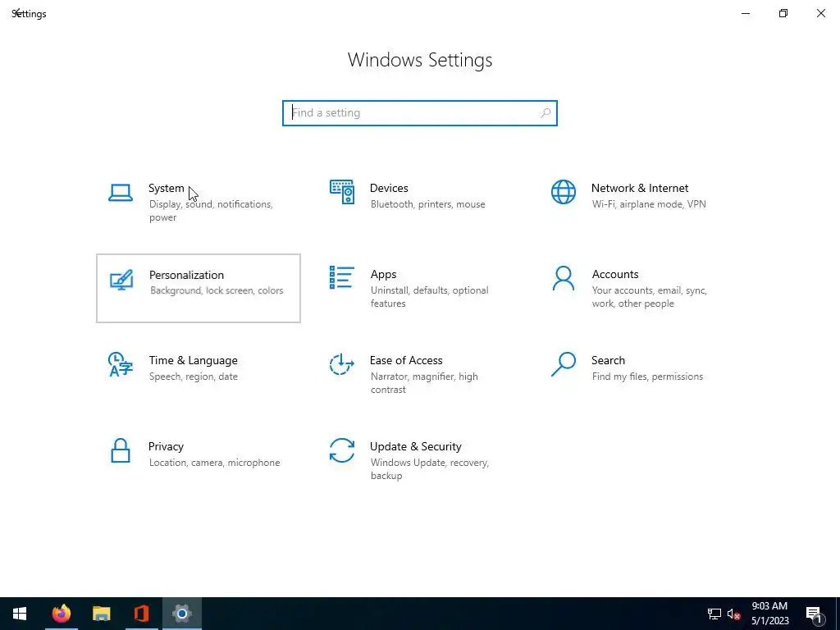Screen dimensions: 840x630
Task: Click 'Wi-Fi, airplane mode, VPN' text
Action: coord(649,204)
